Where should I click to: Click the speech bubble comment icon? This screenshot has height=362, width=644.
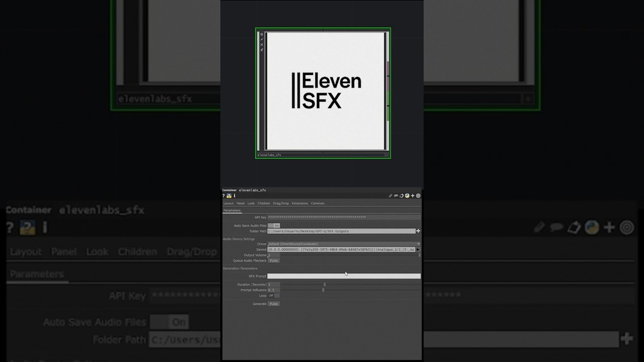[396, 196]
